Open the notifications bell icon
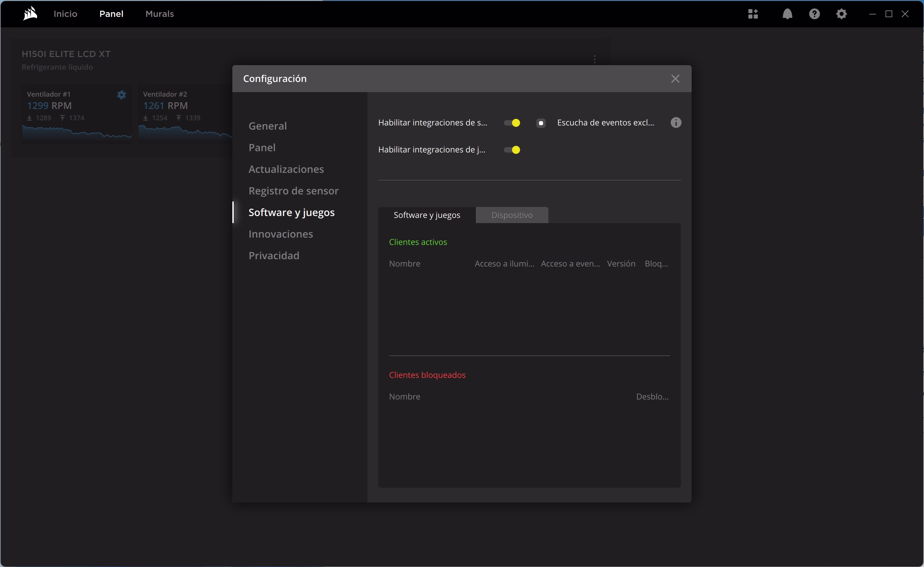Image resolution: width=924 pixels, height=567 pixels. [787, 14]
